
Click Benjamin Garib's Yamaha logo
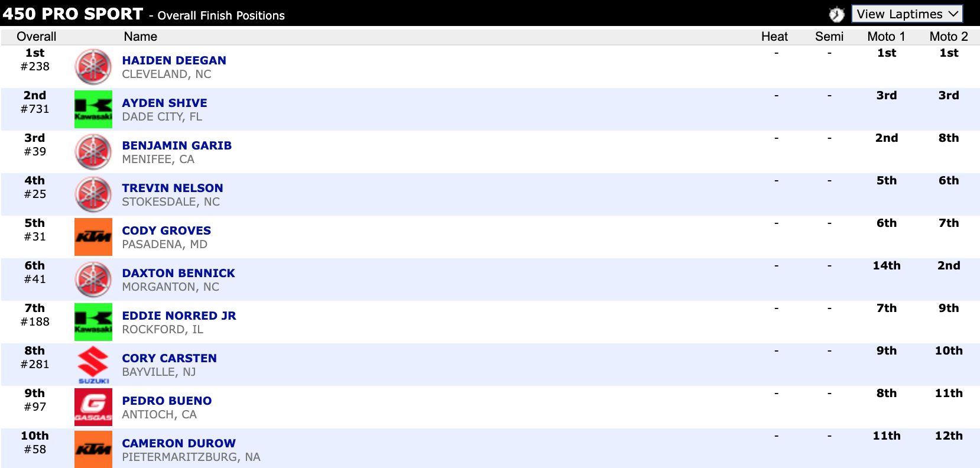tap(93, 152)
